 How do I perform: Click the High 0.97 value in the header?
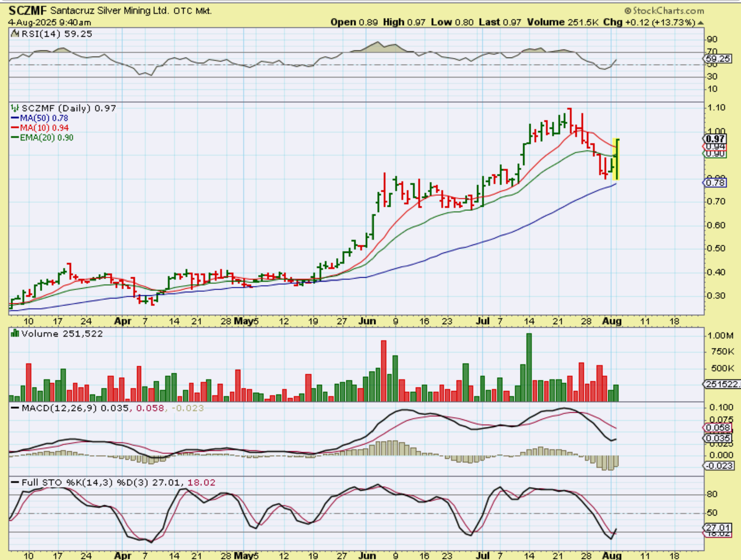coord(404,22)
